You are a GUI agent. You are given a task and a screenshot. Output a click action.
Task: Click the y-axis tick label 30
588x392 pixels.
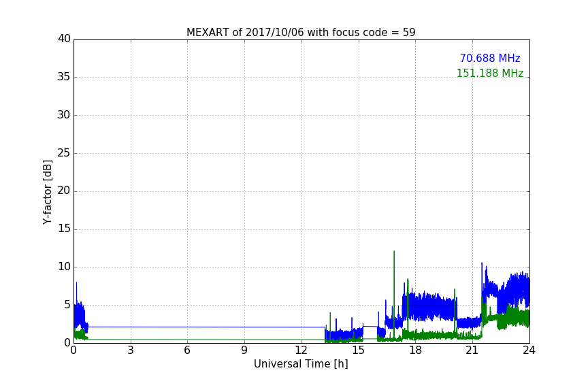[x=64, y=115]
